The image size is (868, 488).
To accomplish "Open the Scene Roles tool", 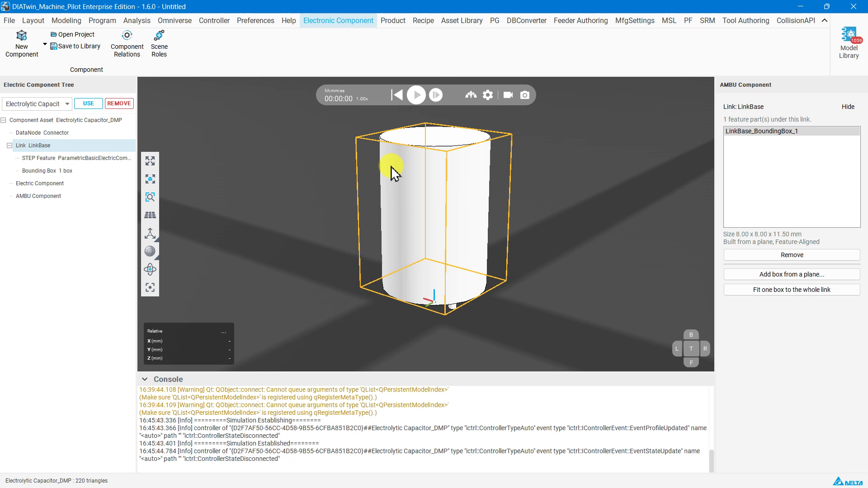I will [x=159, y=44].
